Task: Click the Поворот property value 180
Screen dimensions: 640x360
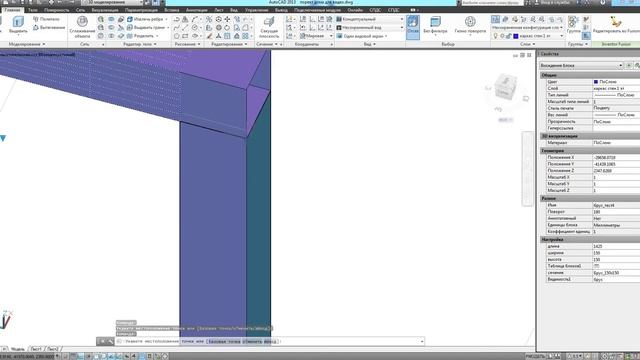Action: (616, 212)
